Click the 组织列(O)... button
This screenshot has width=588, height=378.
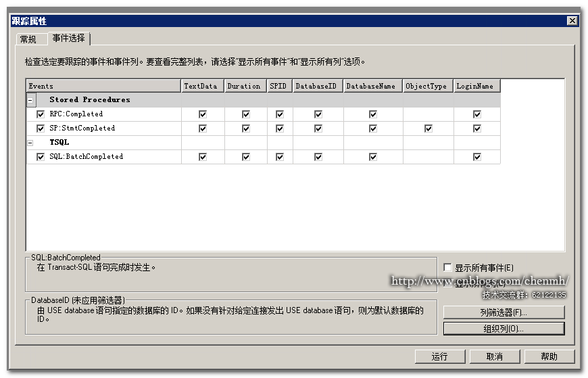coord(504,329)
